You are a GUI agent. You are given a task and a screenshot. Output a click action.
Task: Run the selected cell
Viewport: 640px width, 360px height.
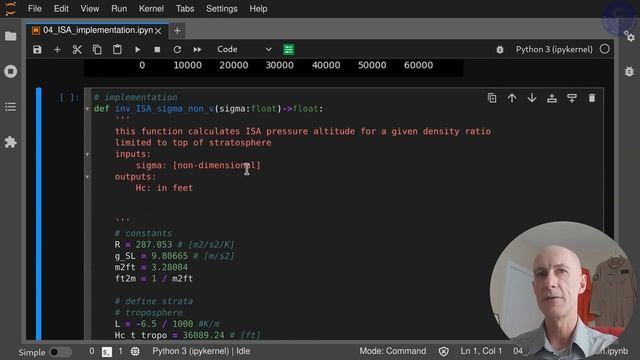(138, 49)
